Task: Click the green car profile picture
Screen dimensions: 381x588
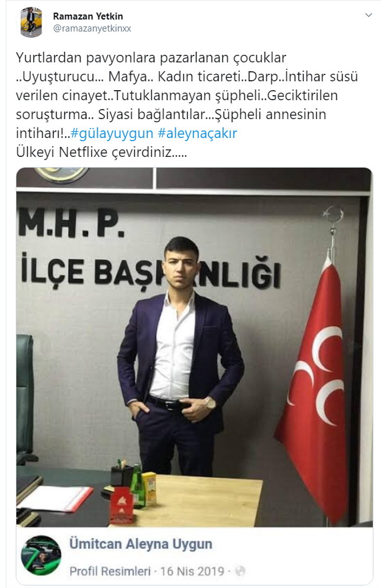Action: [x=41, y=555]
